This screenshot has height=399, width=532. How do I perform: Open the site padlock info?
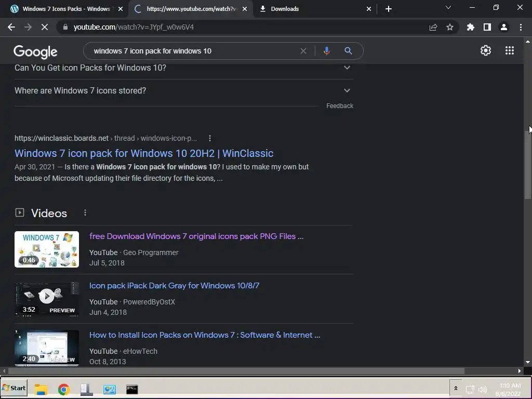tap(65, 27)
